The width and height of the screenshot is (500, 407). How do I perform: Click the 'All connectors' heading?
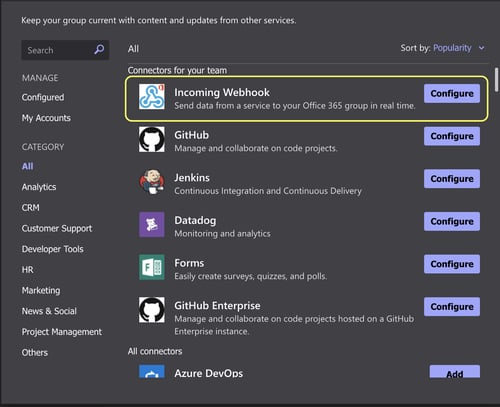tap(155, 351)
